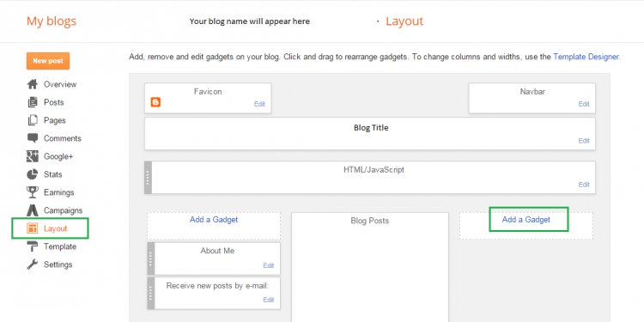The width and height of the screenshot is (644, 322).
Task: Edit the Blog Title gadget
Action: (584, 141)
